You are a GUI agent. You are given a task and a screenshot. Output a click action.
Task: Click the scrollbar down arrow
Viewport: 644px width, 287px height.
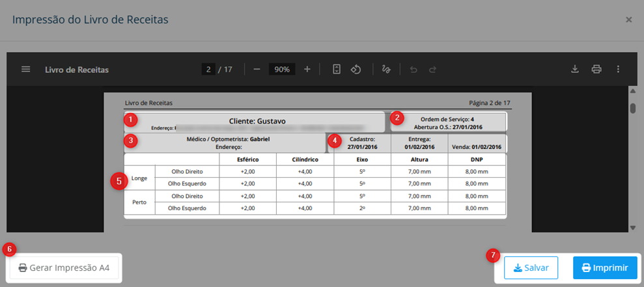633,228
